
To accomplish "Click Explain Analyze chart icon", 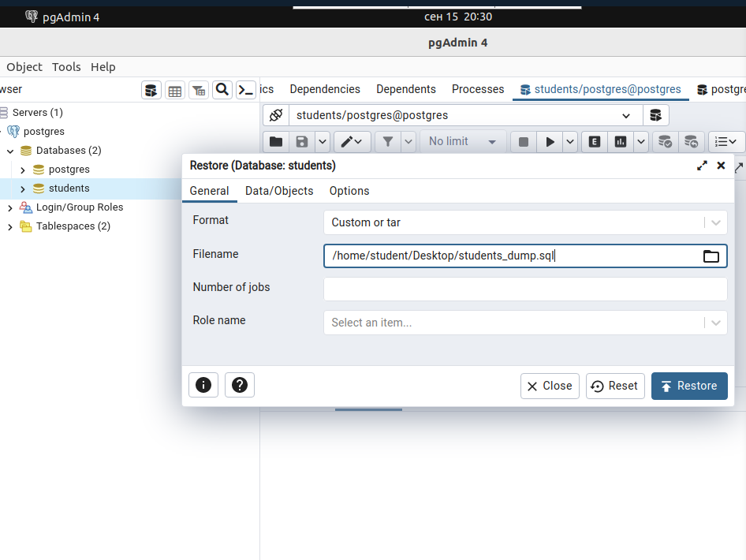I will pos(621,142).
